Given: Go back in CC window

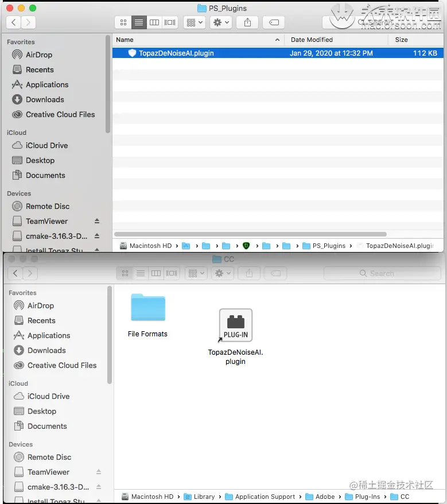Looking at the screenshot, I should point(15,273).
